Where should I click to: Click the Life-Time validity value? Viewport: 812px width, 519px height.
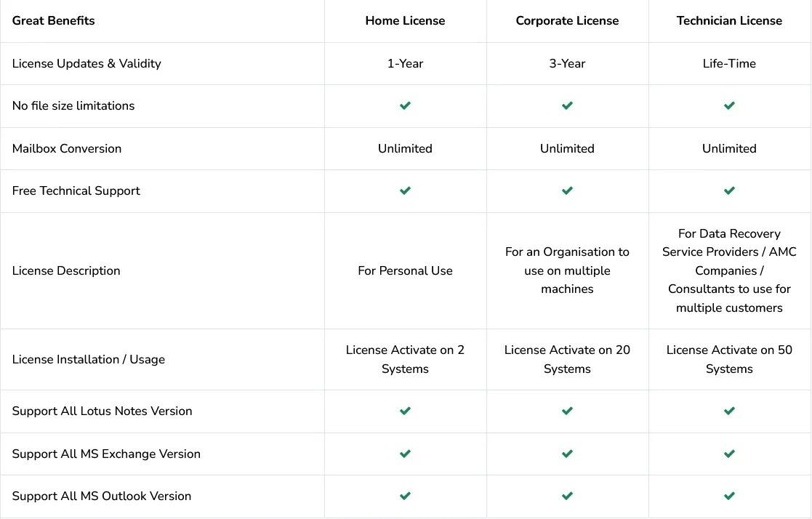(x=729, y=63)
